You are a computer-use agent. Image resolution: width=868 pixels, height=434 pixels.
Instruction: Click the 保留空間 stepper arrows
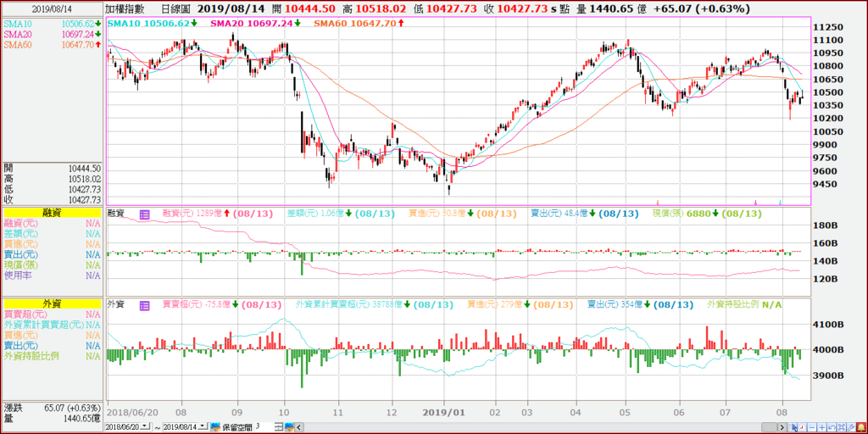tap(279, 427)
